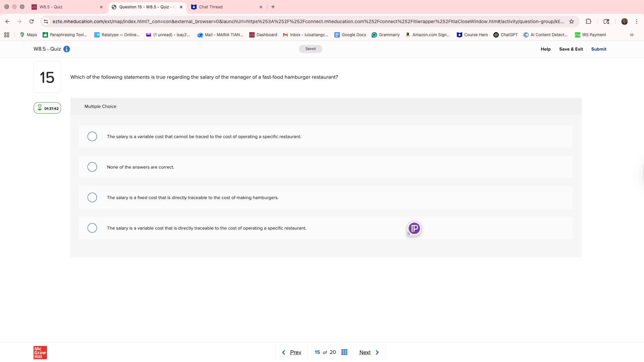Click the McGraw Hill logo
The width and height of the screenshot is (644, 362).
(40, 352)
